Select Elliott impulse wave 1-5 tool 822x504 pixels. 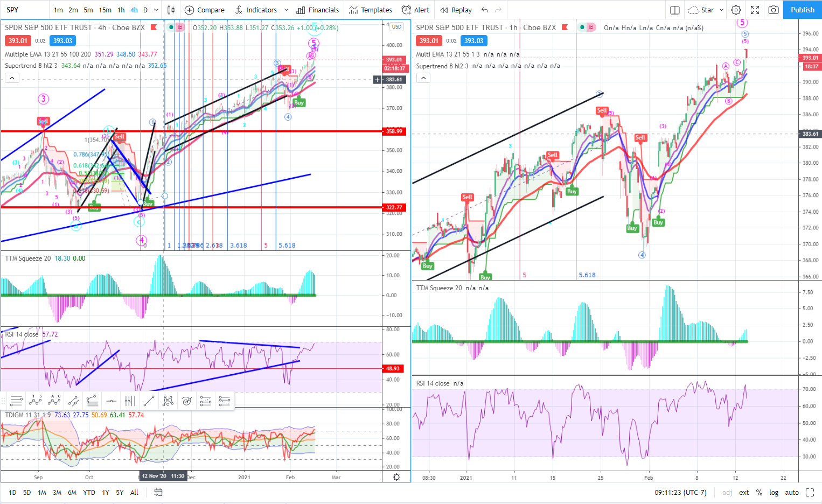click(36, 401)
